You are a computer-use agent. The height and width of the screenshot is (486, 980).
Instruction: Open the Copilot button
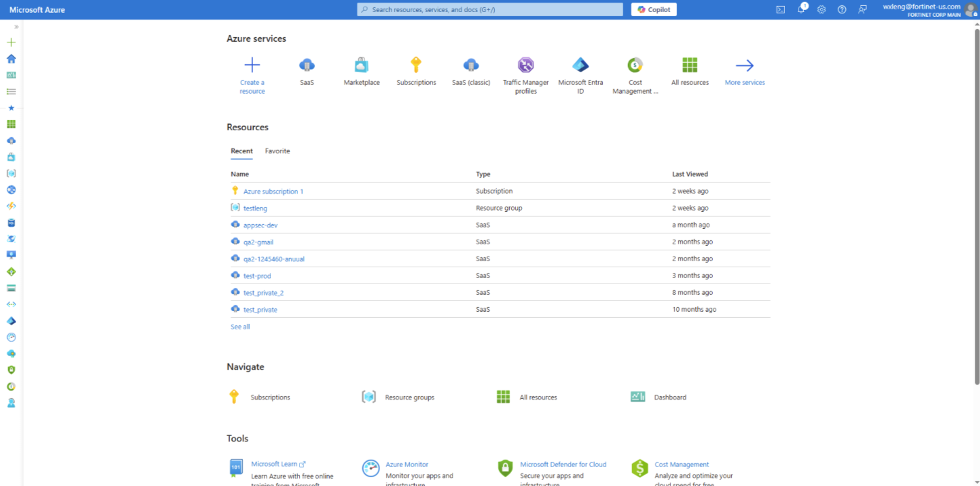click(654, 9)
